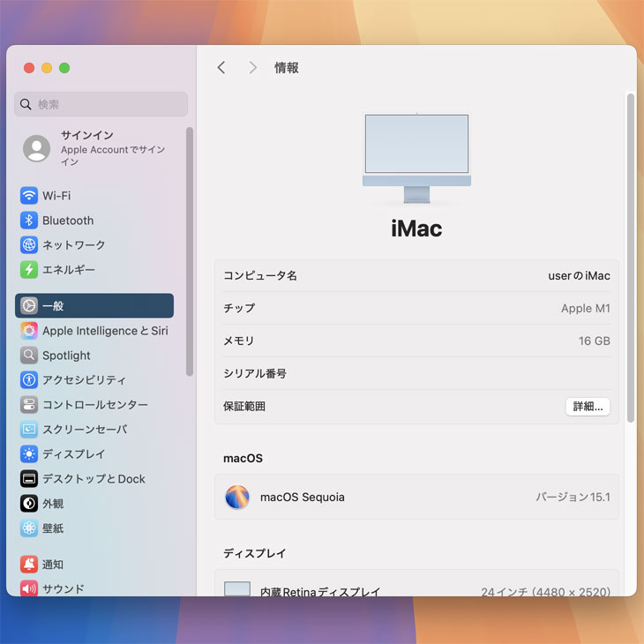The width and height of the screenshot is (644, 644).
Task: Go back with the left chevron
Action: pyautogui.click(x=221, y=67)
